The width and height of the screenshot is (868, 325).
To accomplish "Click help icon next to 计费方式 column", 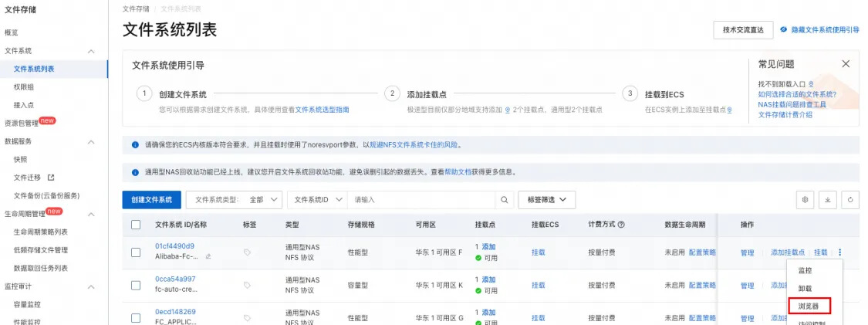I will [621, 225].
